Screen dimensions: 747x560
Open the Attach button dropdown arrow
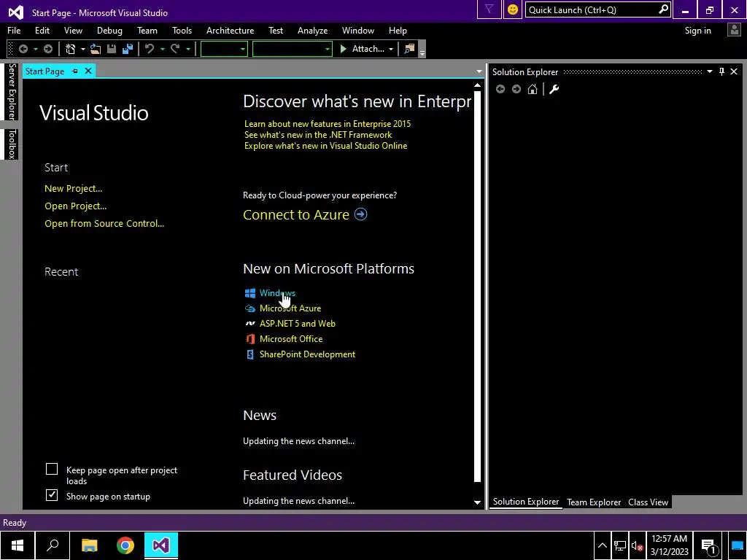coord(391,49)
